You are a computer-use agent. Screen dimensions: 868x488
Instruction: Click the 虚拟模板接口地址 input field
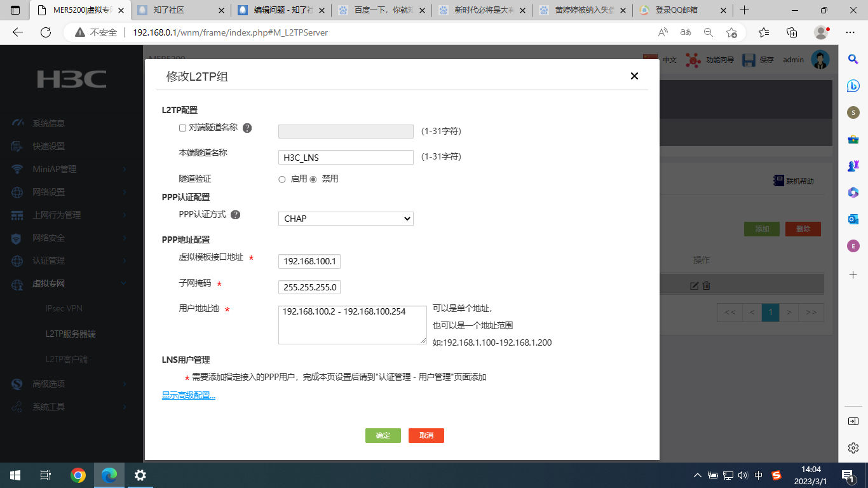coord(309,261)
